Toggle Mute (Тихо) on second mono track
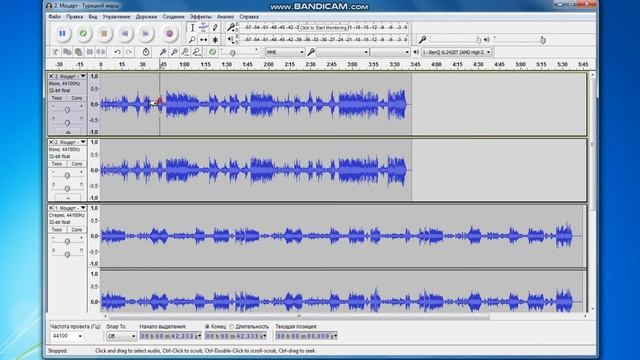 57,164
